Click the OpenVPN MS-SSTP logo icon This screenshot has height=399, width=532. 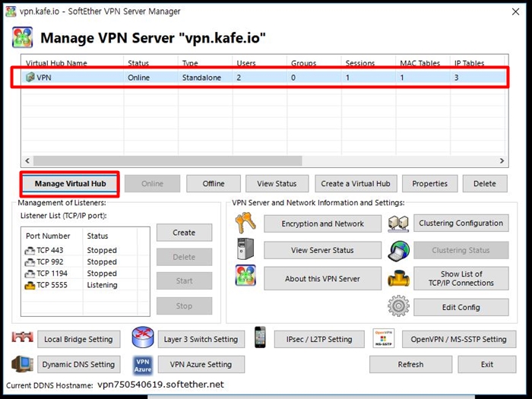tap(383, 338)
